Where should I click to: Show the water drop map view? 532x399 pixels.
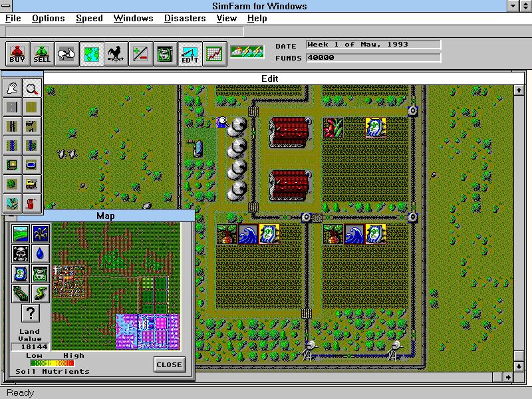click(41, 253)
